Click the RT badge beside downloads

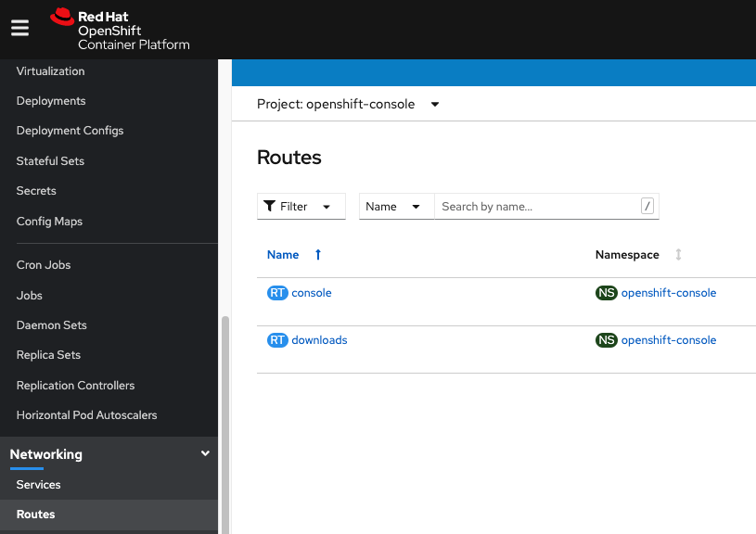[277, 340]
